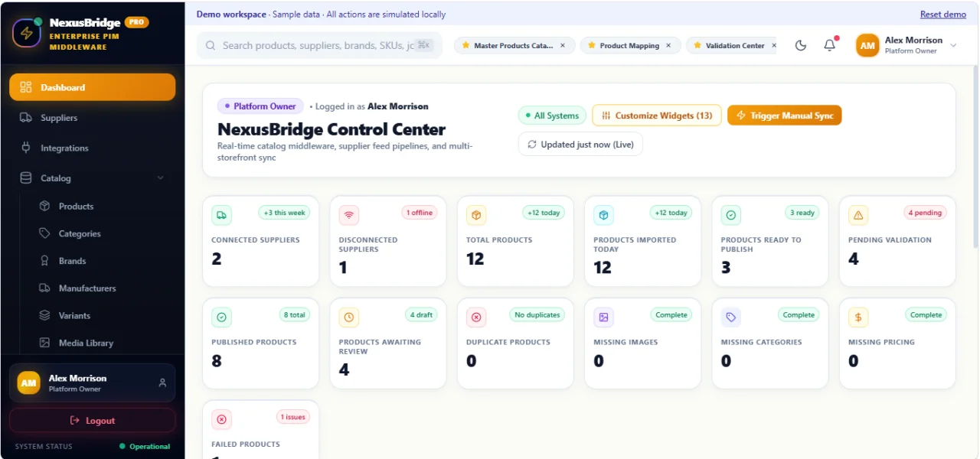Click the AM avatar in the header
The height and width of the screenshot is (459, 980).
867,45
